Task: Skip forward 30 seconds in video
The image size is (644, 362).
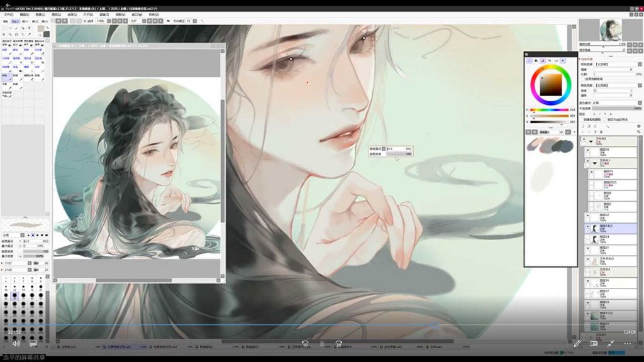Action: click(x=338, y=344)
